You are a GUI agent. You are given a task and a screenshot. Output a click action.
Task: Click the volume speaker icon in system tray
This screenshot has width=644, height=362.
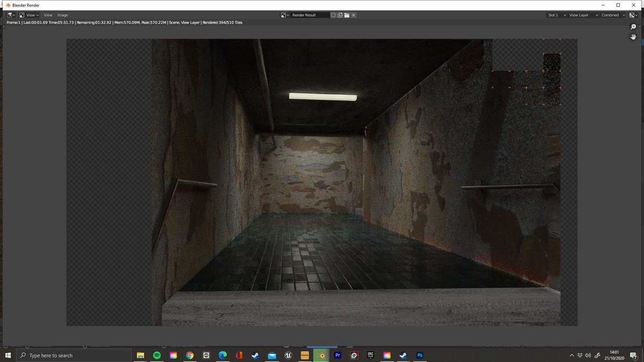pyautogui.click(x=588, y=355)
